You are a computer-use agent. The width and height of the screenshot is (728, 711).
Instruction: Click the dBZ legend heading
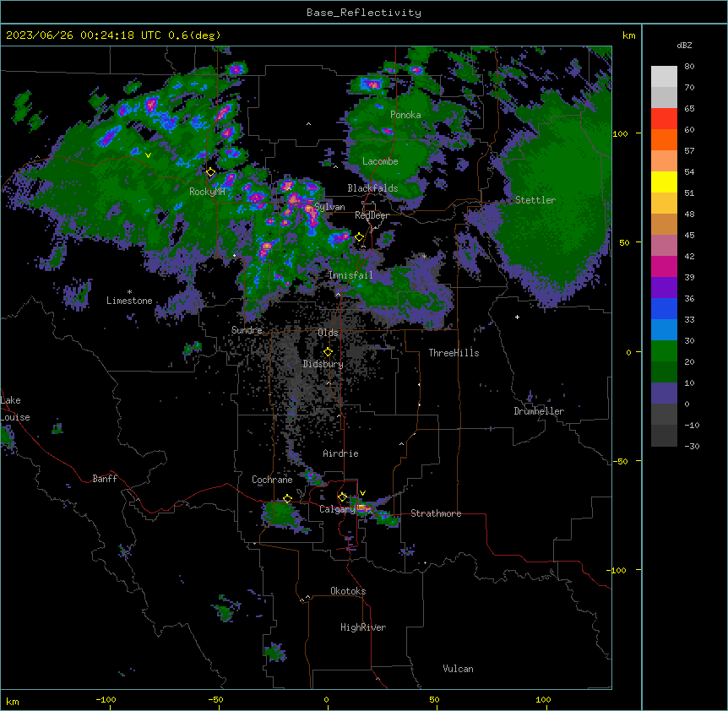click(684, 45)
